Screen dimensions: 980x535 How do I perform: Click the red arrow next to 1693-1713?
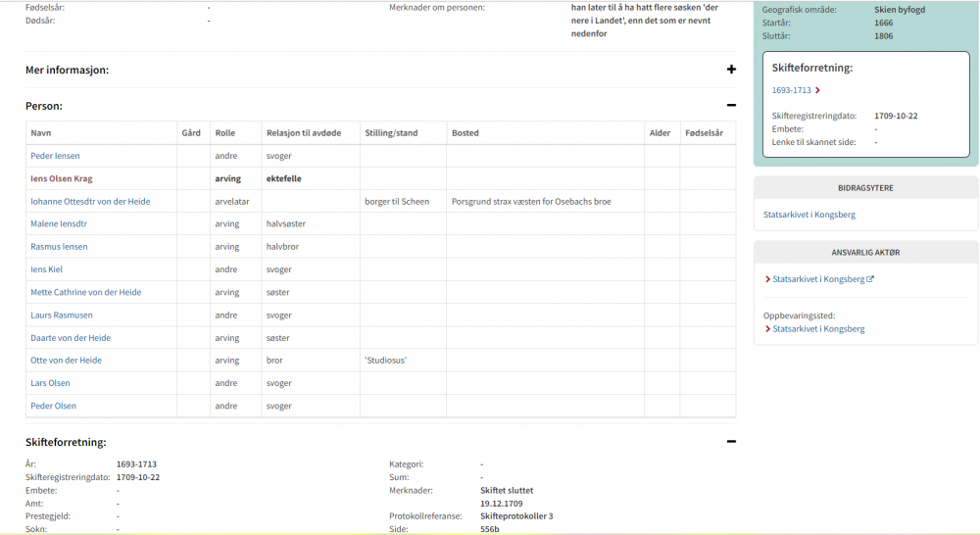817,90
